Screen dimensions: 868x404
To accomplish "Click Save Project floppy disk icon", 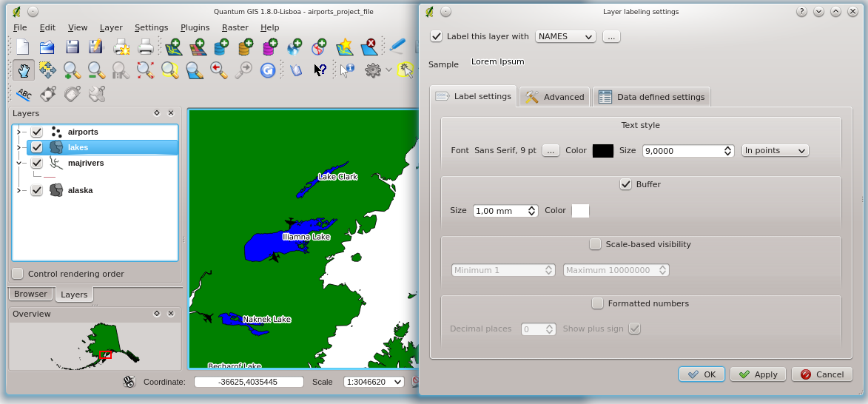I will (x=72, y=47).
